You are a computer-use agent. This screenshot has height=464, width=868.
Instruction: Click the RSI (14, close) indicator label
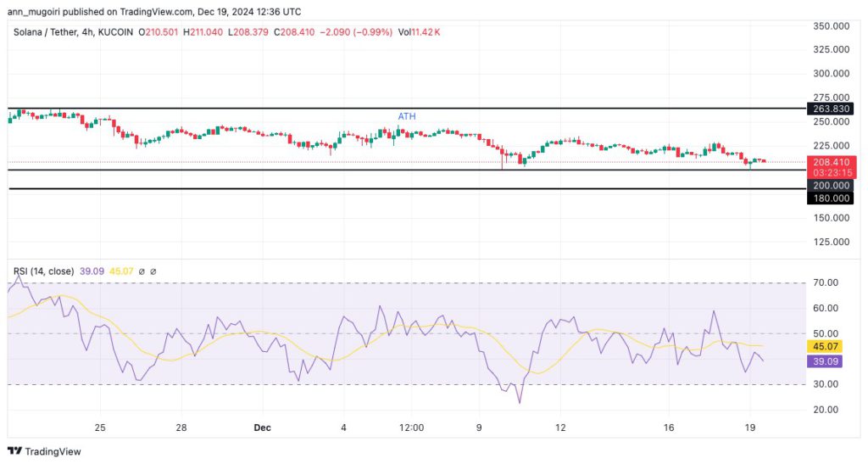44,271
